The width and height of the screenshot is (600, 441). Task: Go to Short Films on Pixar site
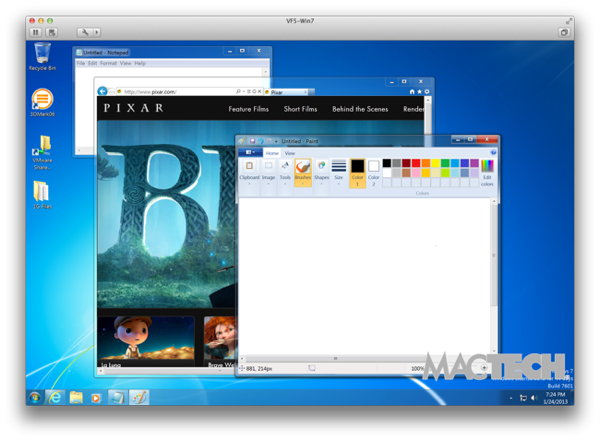[300, 109]
